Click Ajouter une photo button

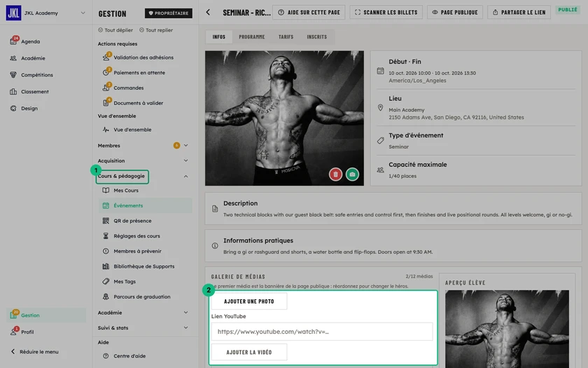point(249,301)
